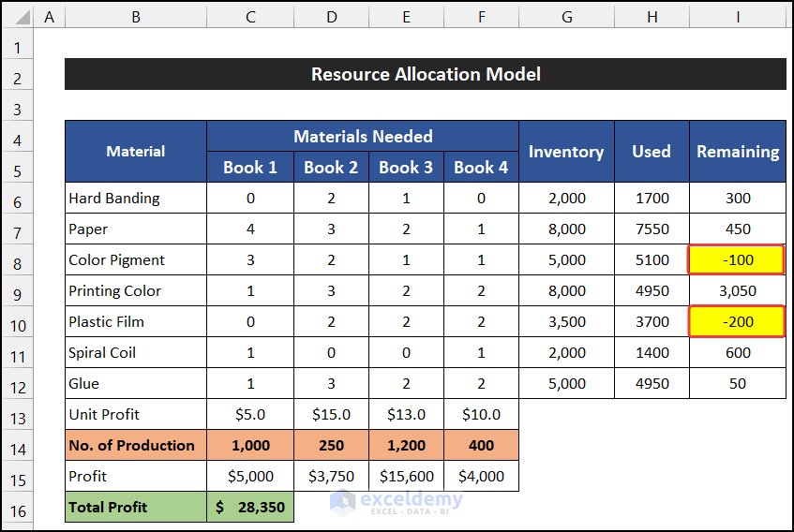Select the total profit $28,350 cell
The height and width of the screenshot is (532, 794).
pyautogui.click(x=250, y=506)
